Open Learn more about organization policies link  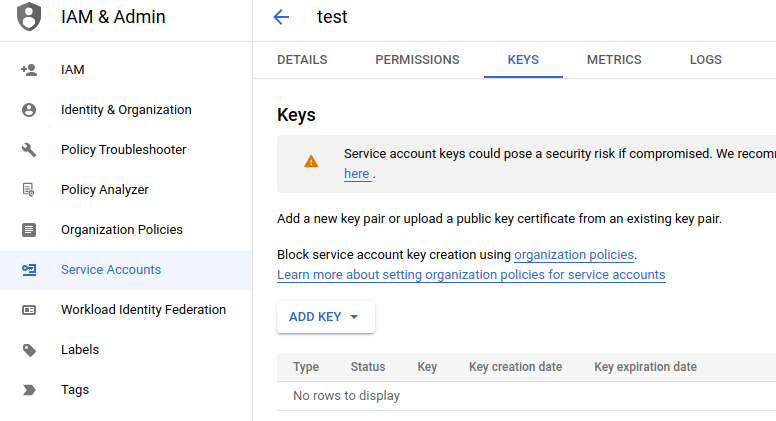(471, 275)
